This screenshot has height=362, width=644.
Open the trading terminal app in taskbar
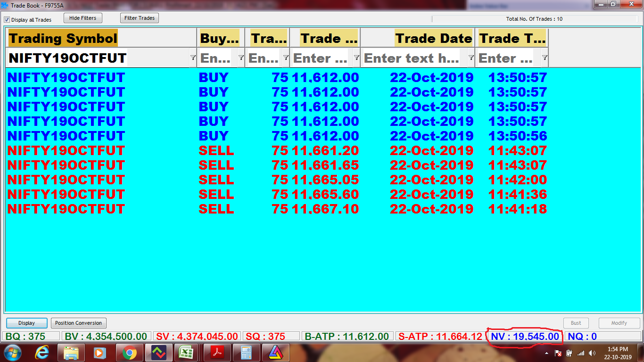[158, 353]
